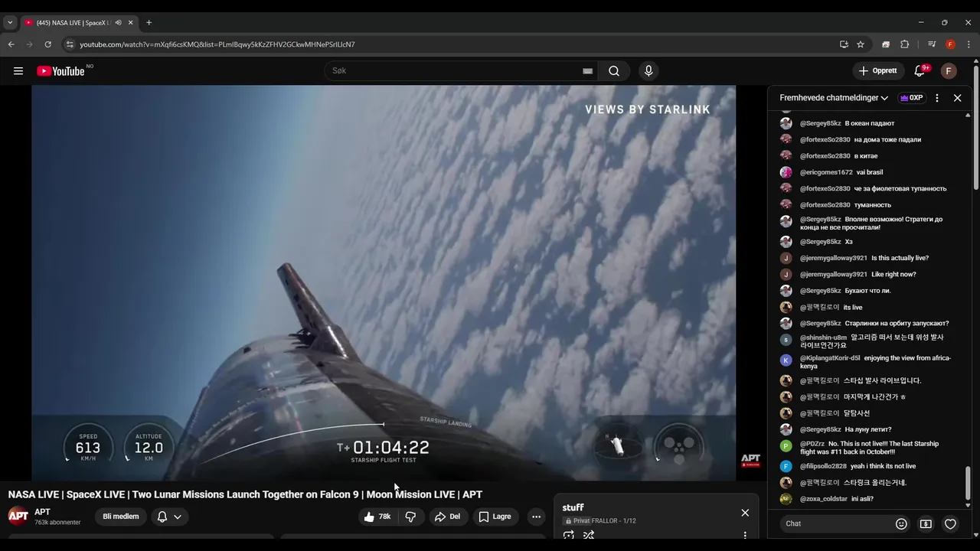Open the stuff playlist three-dot menu
This screenshot has height=551, width=980.
coord(745,536)
